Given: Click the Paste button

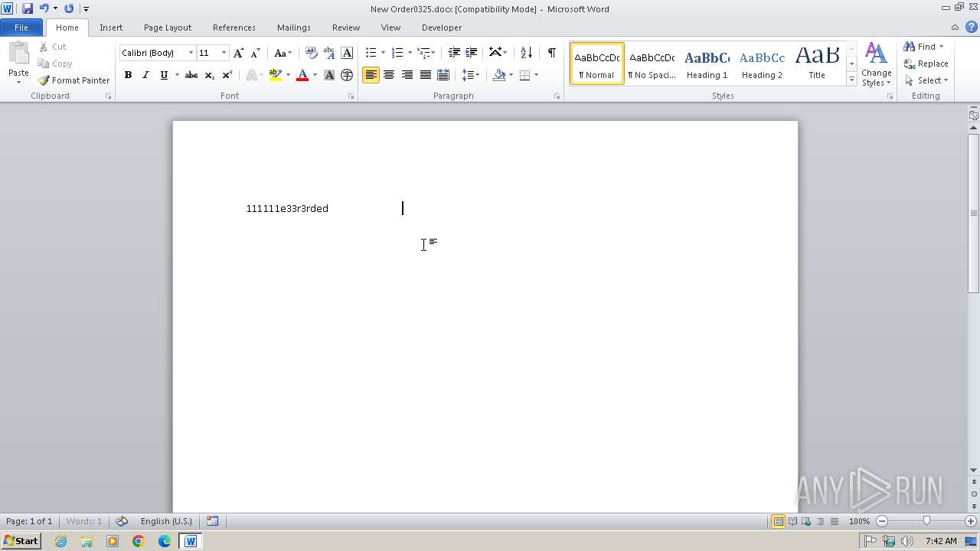Looking at the screenshot, I should click(x=18, y=64).
